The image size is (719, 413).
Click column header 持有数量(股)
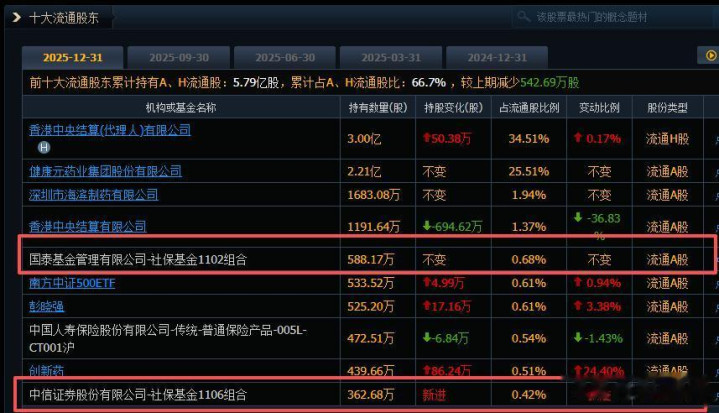[x=378, y=108]
